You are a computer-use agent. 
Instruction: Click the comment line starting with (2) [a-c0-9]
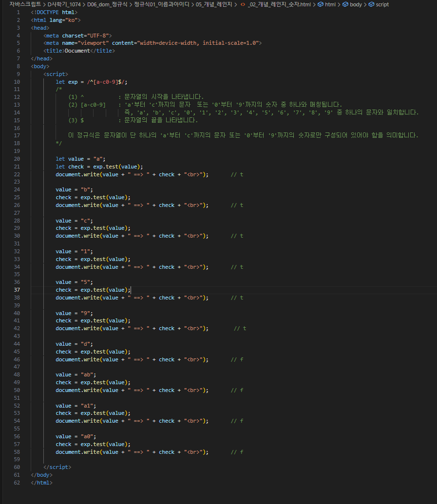click(x=205, y=105)
